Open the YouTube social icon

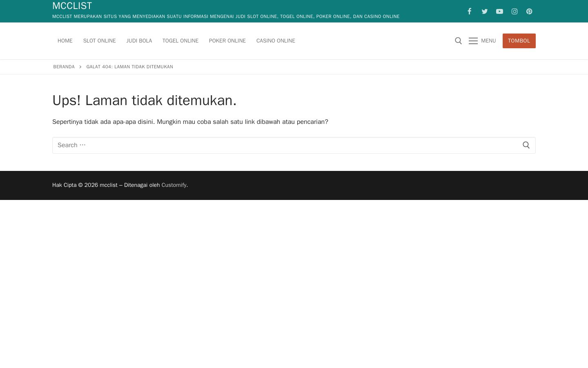pos(499,11)
